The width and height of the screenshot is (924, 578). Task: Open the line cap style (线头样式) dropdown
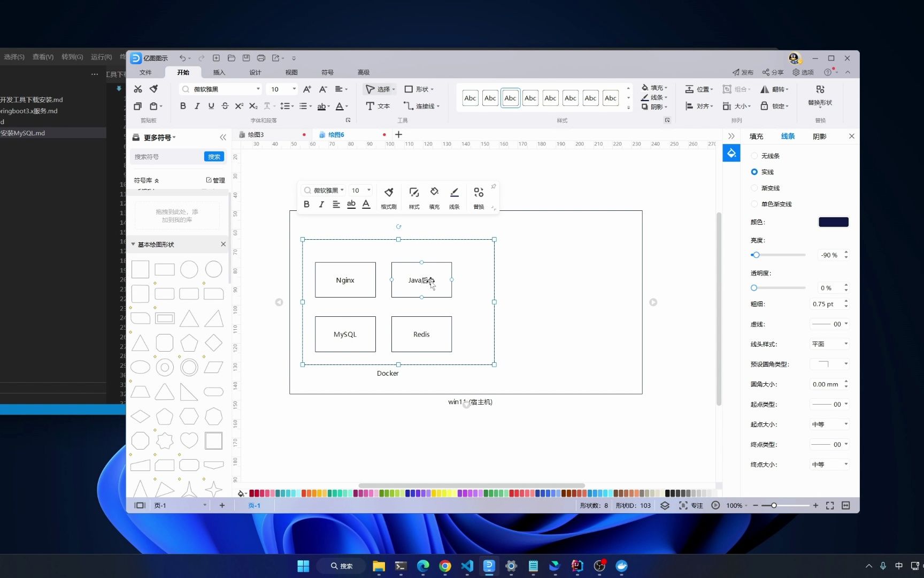coord(830,344)
